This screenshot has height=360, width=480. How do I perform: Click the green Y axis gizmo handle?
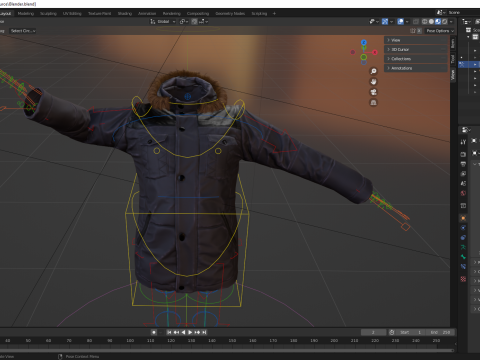pos(364,57)
